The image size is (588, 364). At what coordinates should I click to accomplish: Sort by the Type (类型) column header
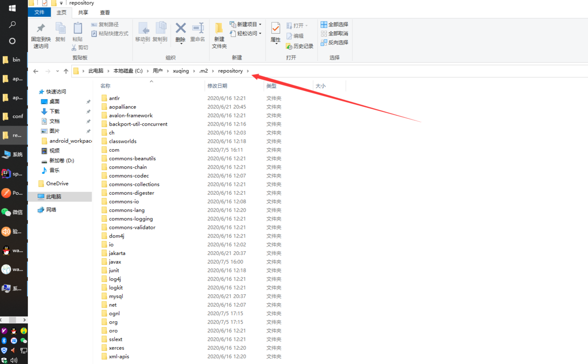[x=271, y=86]
